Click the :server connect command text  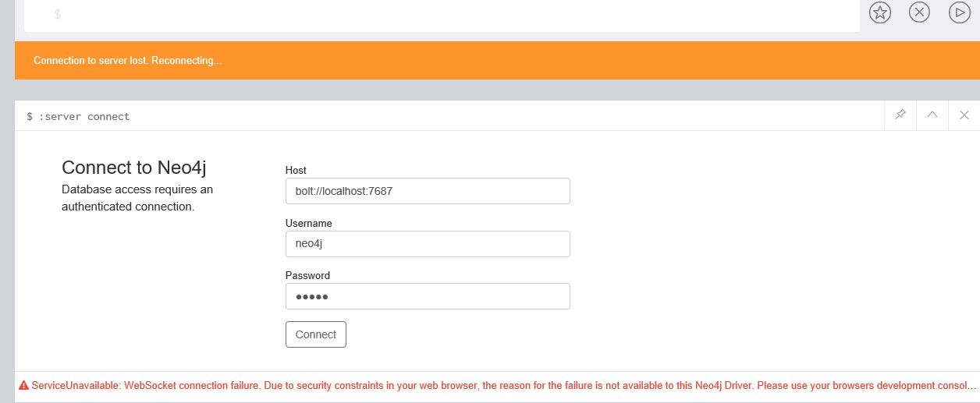[x=78, y=116]
